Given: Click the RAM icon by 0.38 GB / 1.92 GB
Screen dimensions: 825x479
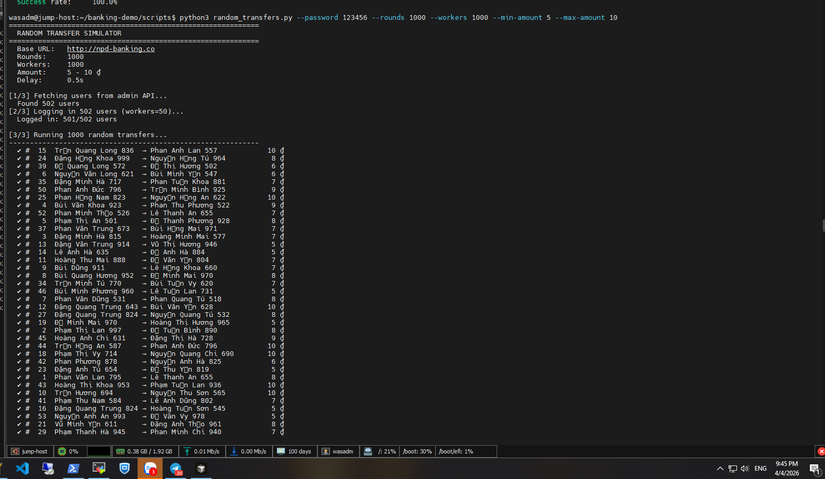Looking at the screenshot, I should pos(120,451).
